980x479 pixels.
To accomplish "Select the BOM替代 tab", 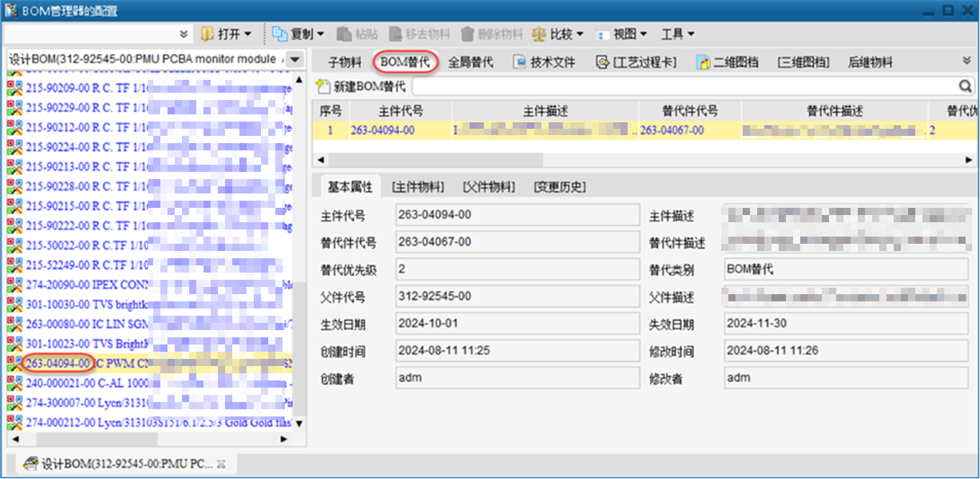I will pyautogui.click(x=406, y=63).
